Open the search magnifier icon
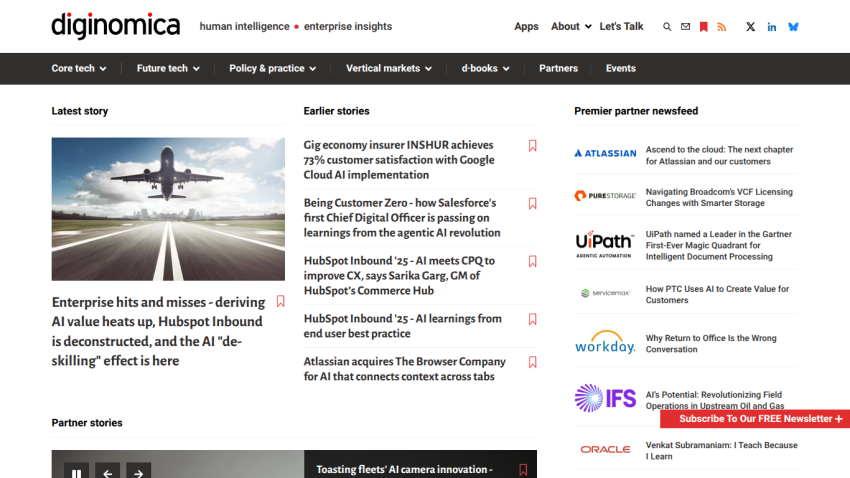The image size is (850, 478). 667,27
